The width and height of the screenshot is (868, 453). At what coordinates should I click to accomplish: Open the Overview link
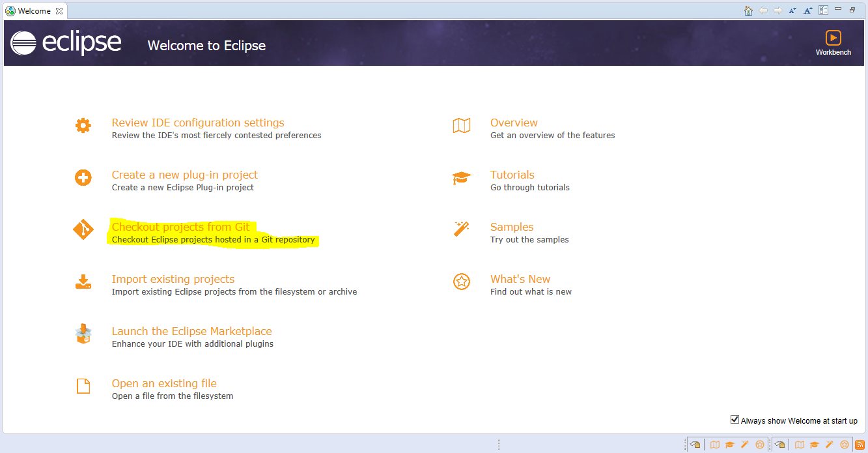click(514, 123)
